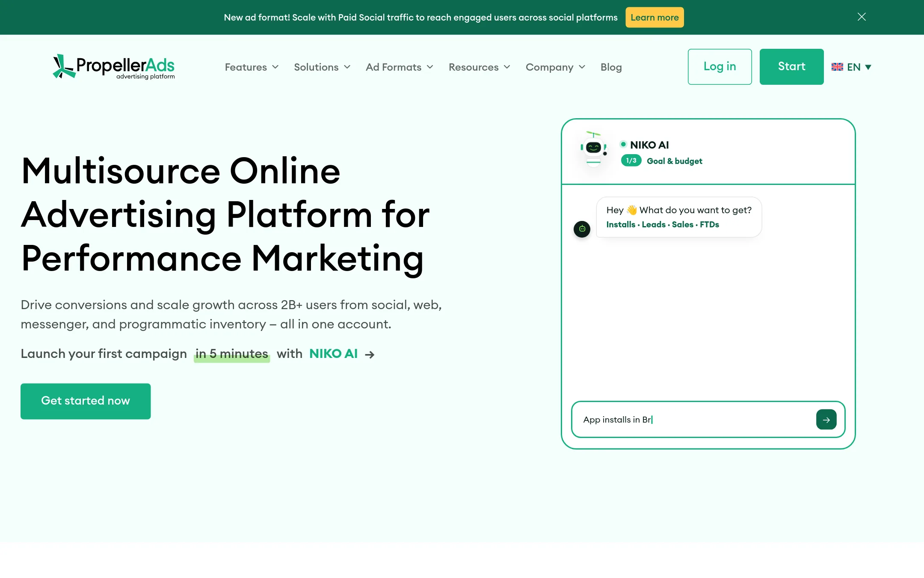Expand the Features dropdown menu

[x=252, y=67]
